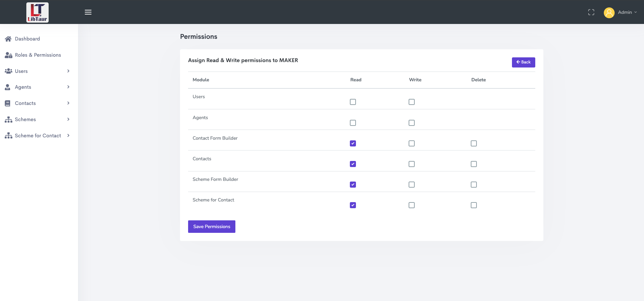This screenshot has height=301, width=644.
Task: Click the Back button
Action: [523, 62]
